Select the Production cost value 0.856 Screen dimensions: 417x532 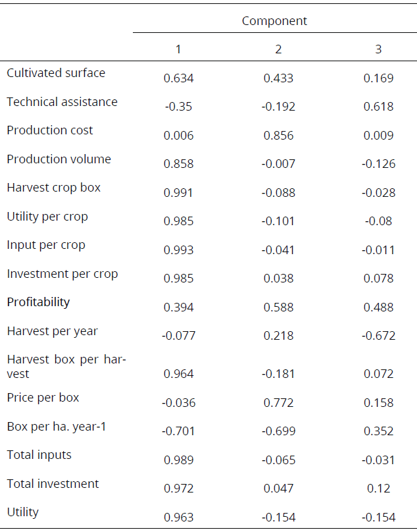point(278,136)
